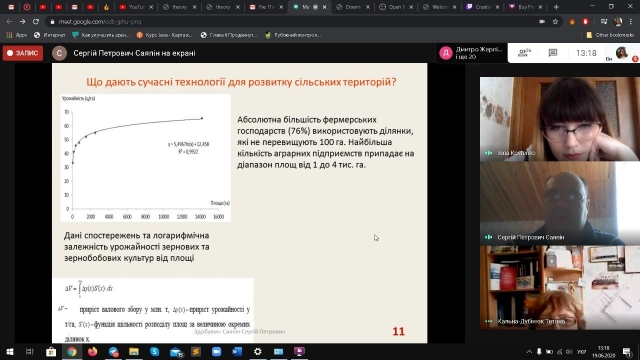
Task: Open a new browser tab
Action: (556, 7)
